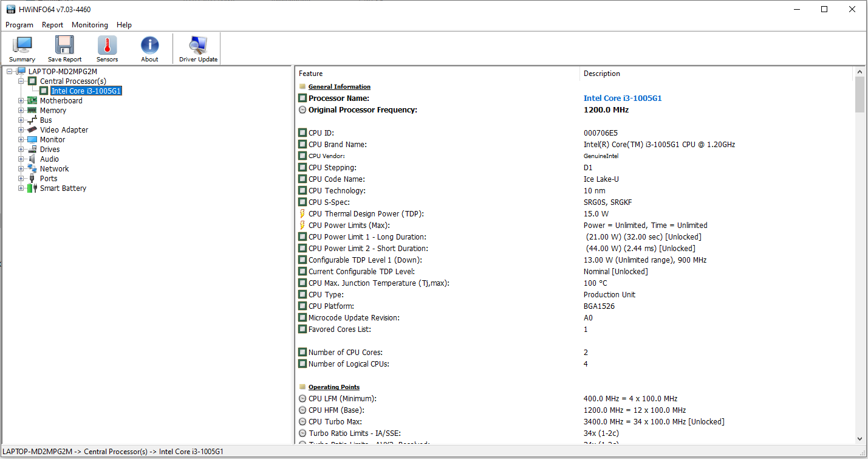Select the Network tree item
Screen dimensions: 868x459
54,169
